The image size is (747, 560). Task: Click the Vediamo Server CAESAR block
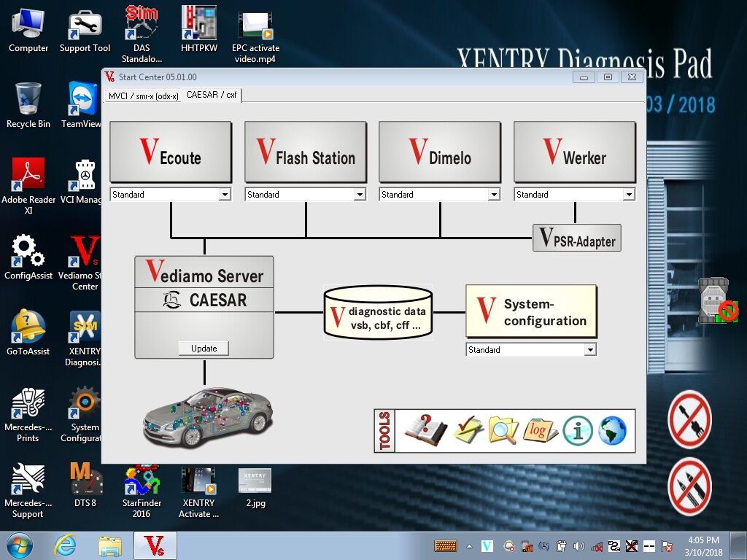(204, 307)
